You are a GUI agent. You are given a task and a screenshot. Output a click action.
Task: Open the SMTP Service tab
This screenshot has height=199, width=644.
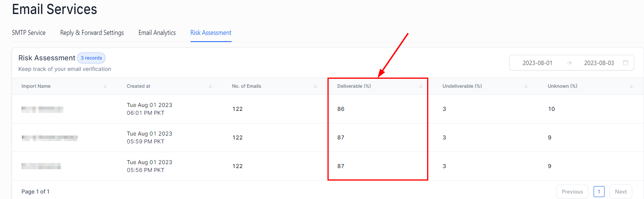[29, 33]
